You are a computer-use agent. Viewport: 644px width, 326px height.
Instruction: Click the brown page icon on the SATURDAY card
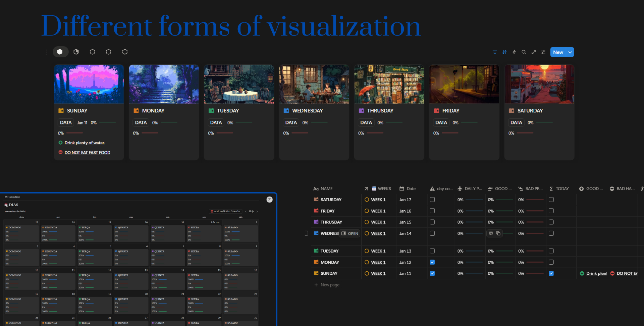pyautogui.click(x=512, y=110)
